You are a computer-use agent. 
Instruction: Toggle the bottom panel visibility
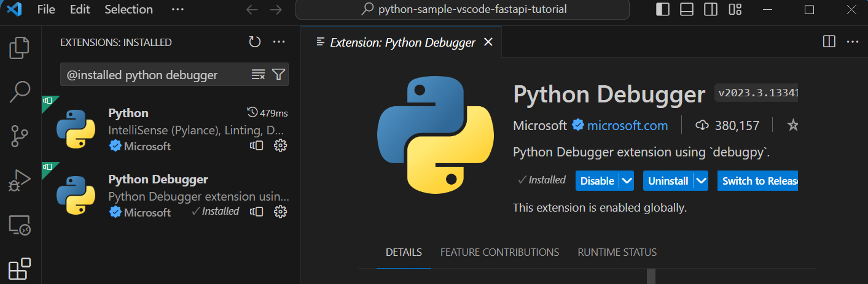687,10
